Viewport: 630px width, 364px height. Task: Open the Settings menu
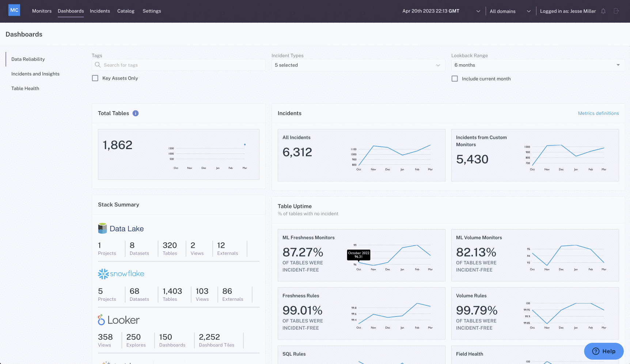(152, 11)
